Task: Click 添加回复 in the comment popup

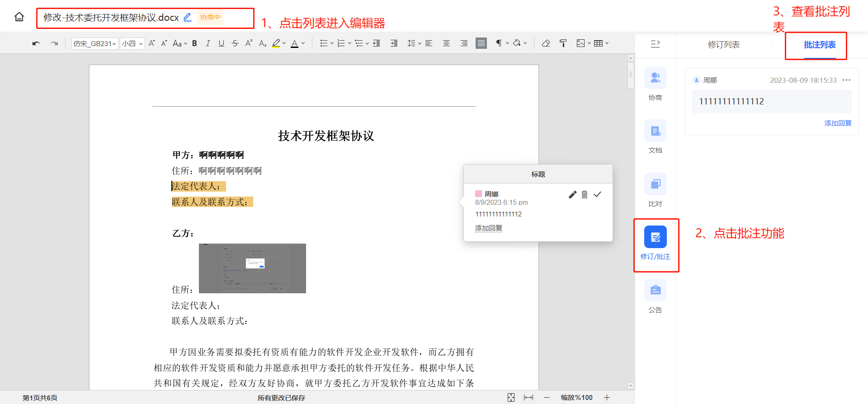Action: (489, 228)
